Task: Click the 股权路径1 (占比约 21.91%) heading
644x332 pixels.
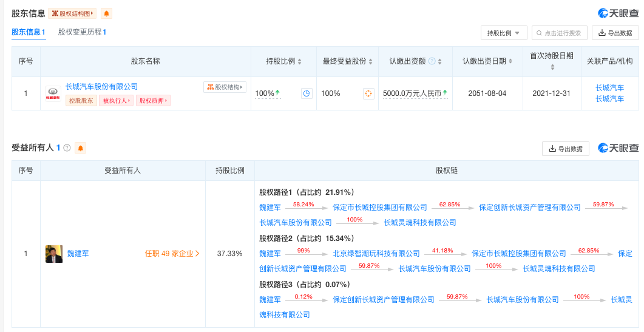Action: tap(307, 192)
